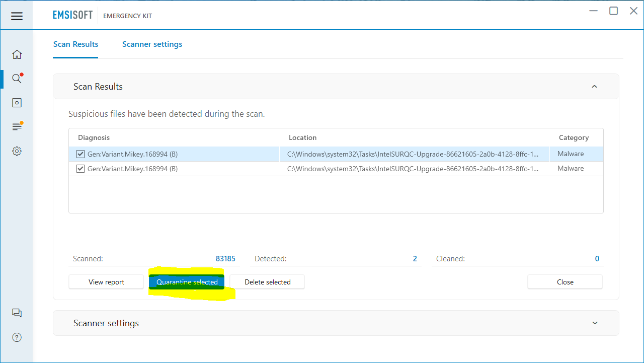This screenshot has height=363, width=644.
Task: Collapse the Scan Results panel
Action: [594, 87]
